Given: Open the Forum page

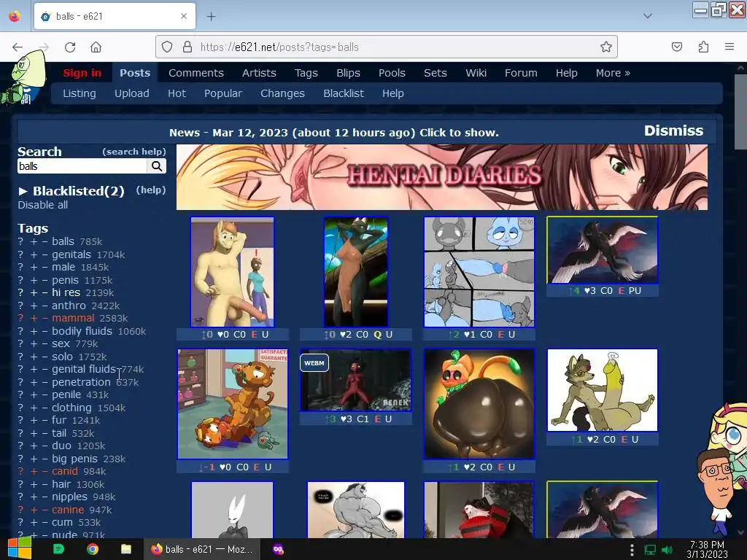Looking at the screenshot, I should click(521, 73).
